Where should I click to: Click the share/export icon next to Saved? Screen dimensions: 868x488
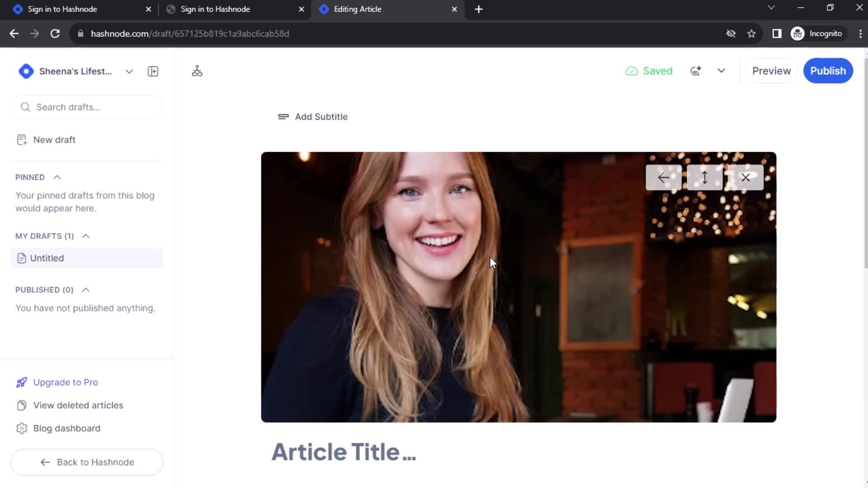click(696, 71)
